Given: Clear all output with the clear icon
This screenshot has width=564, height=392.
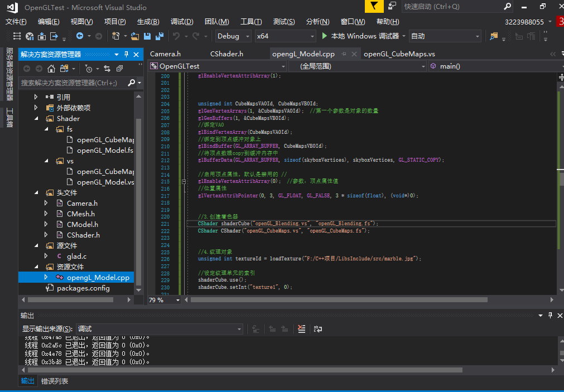Looking at the screenshot, I should [302, 329].
